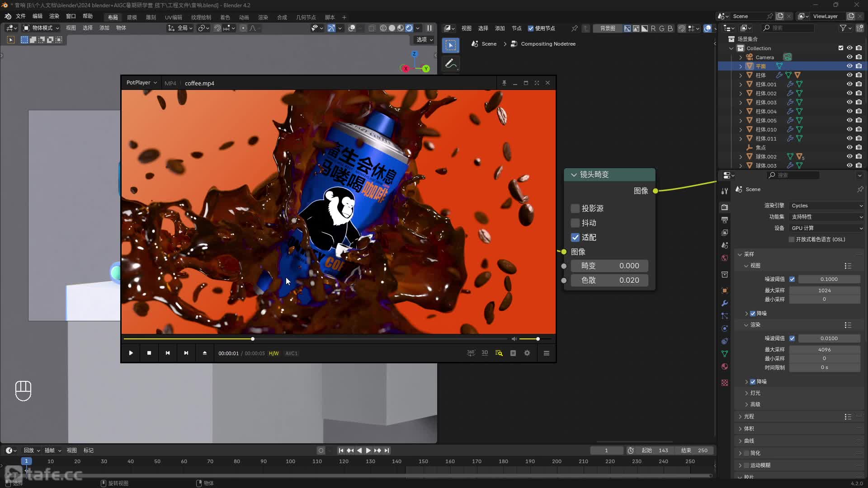This screenshot has height=488, width=868.
Task: Toggle render 噪波阈值 checkbox at 0.0100
Action: coord(792,338)
